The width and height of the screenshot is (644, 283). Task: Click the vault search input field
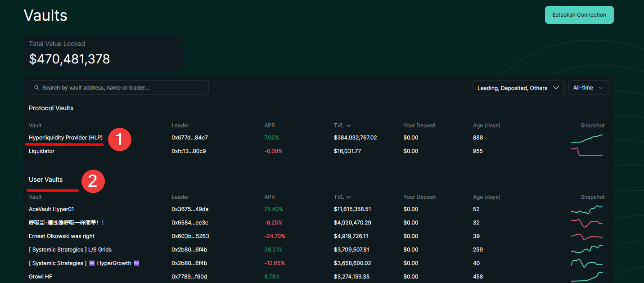122,88
